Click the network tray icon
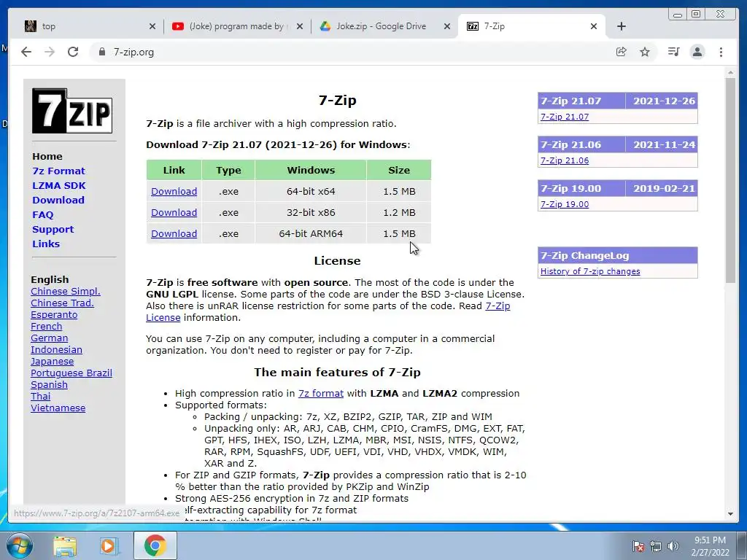The height and width of the screenshot is (560, 747). (656, 546)
